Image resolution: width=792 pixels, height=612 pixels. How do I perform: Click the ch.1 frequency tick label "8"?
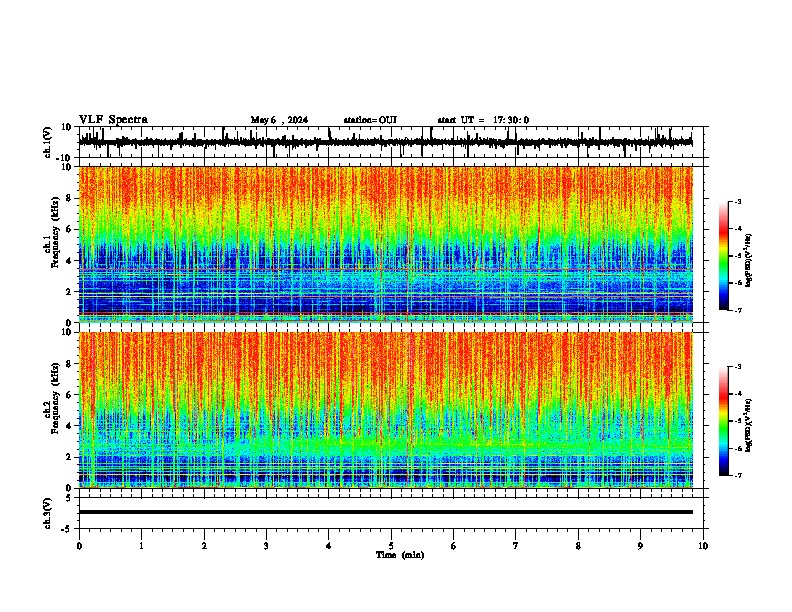coord(71,198)
